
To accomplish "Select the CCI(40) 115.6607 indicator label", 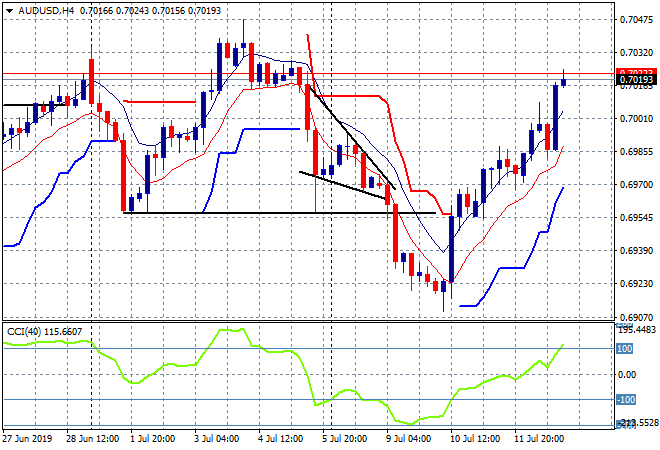I will point(44,332).
